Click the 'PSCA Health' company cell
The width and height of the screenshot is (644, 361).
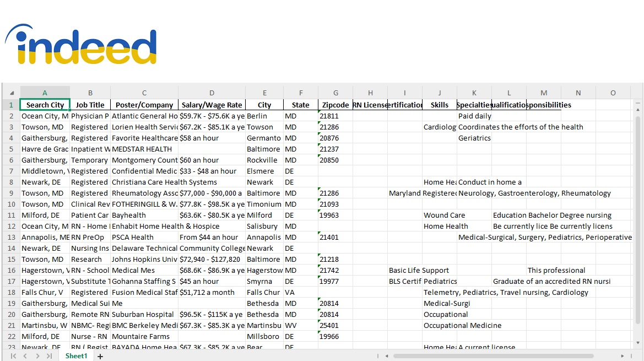coord(144,238)
